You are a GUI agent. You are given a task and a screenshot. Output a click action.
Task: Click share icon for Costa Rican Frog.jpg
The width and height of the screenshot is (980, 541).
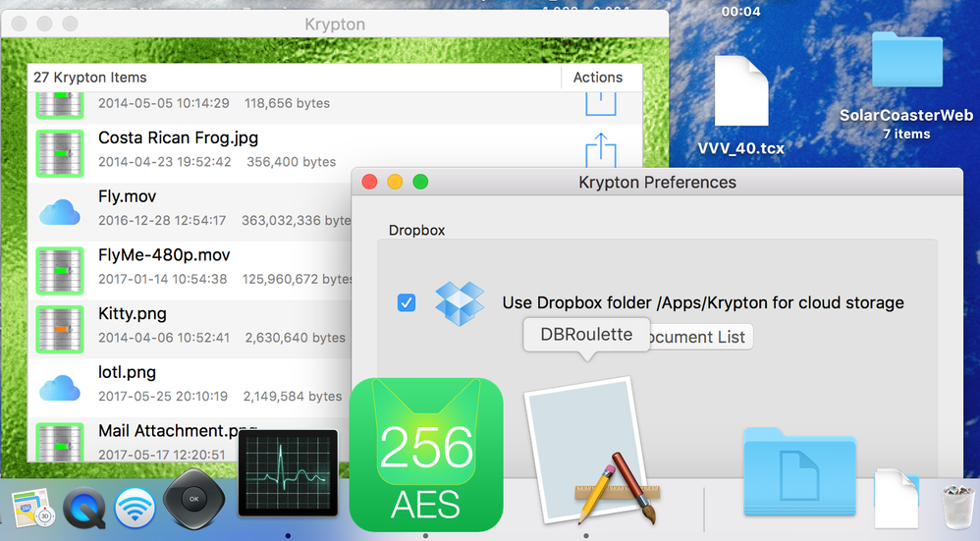[x=601, y=150]
